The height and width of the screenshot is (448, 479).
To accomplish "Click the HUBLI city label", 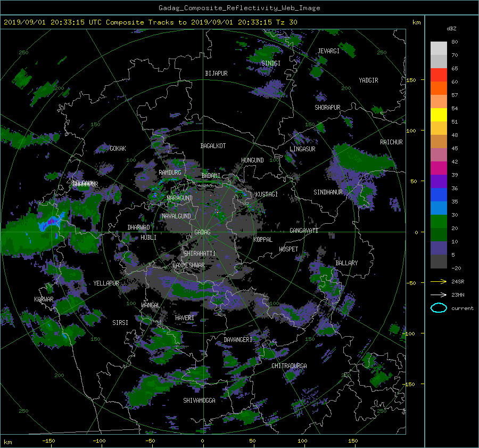I will [148, 237].
